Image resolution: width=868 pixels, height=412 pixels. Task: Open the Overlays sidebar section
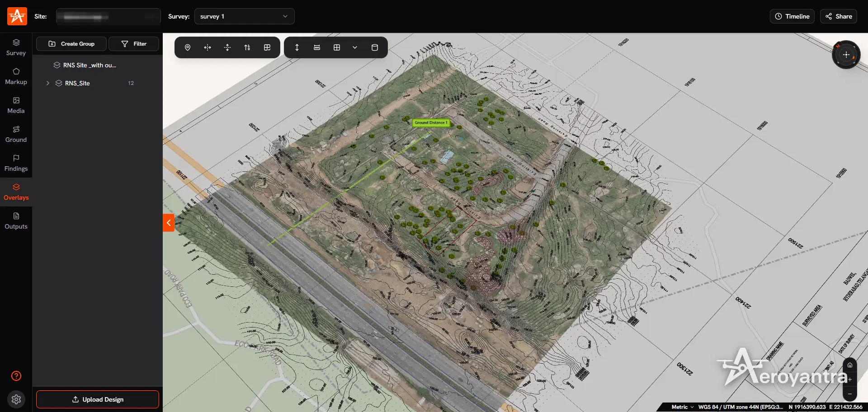(x=16, y=192)
